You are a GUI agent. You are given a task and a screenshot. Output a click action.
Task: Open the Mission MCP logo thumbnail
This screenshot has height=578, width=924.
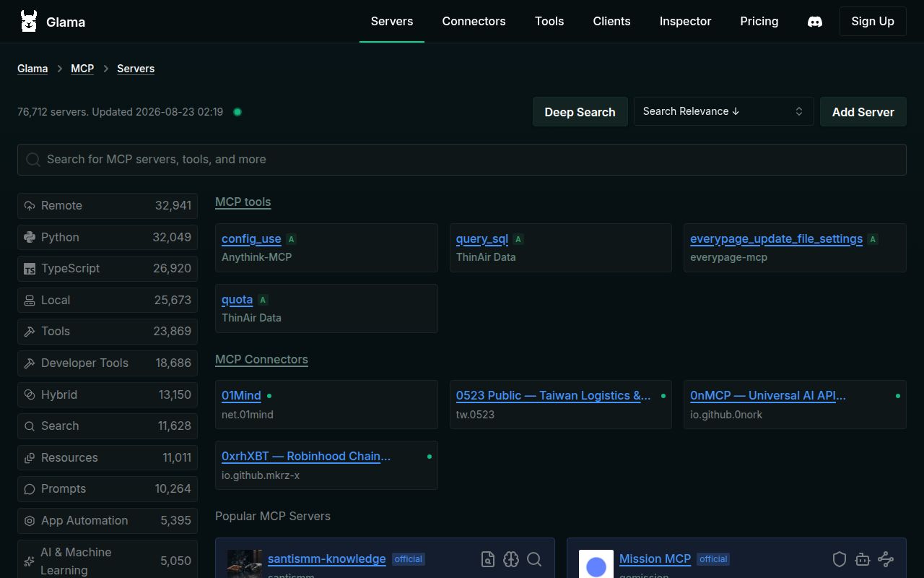[596, 564]
